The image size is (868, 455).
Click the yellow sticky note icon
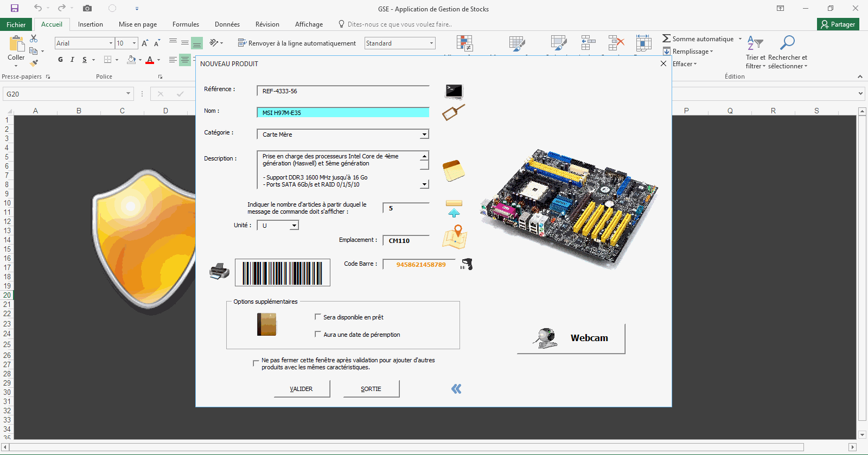click(x=454, y=170)
